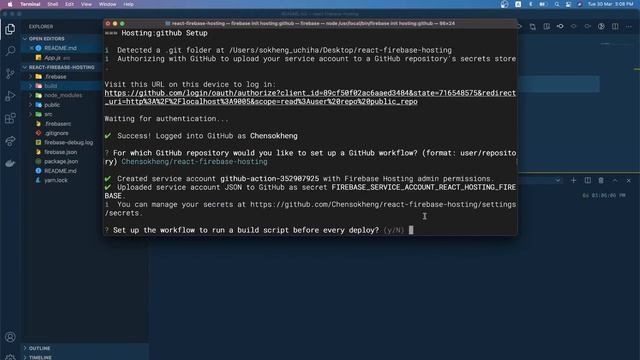Open the package.json file
The width and height of the screenshot is (640, 360).
pos(61,161)
